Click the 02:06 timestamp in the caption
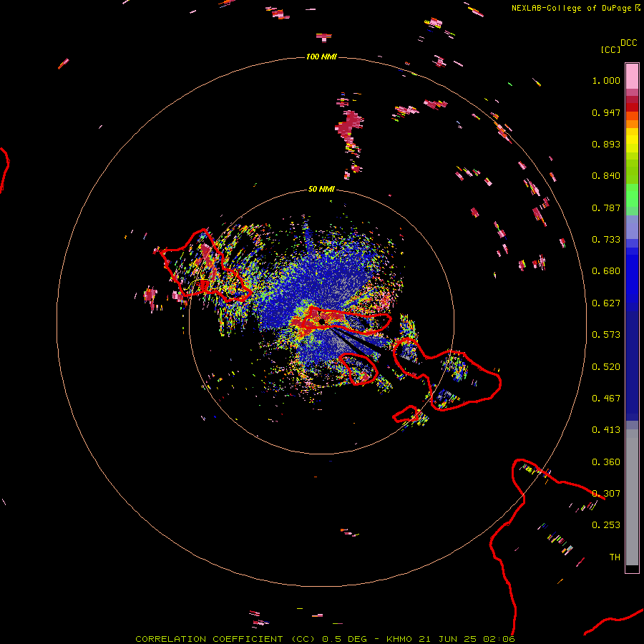This screenshot has width=644, height=644. pos(499,639)
